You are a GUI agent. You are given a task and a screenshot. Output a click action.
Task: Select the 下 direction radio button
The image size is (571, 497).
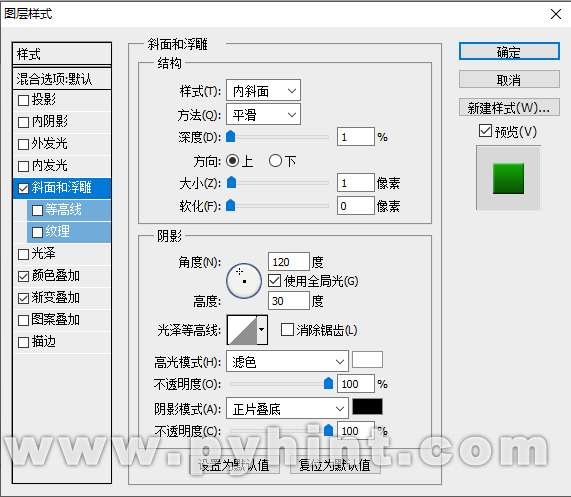pyautogui.click(x=275, y=161)
